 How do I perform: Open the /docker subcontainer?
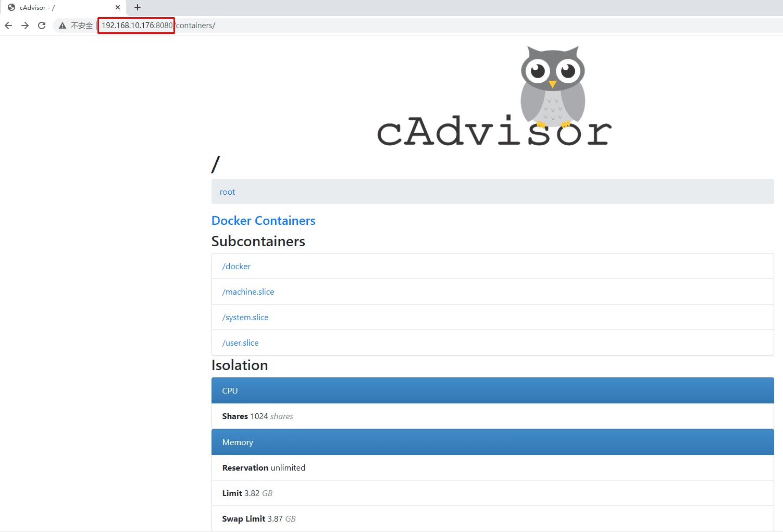click(237, 267)
